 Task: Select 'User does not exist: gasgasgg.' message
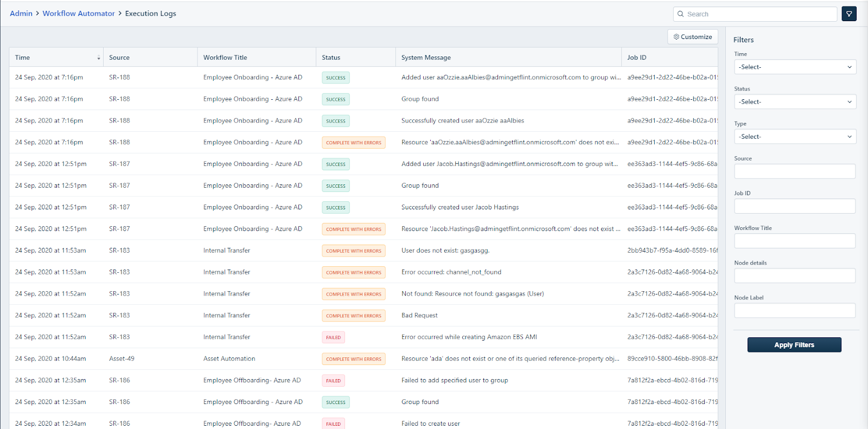click(x=445, y=251)
